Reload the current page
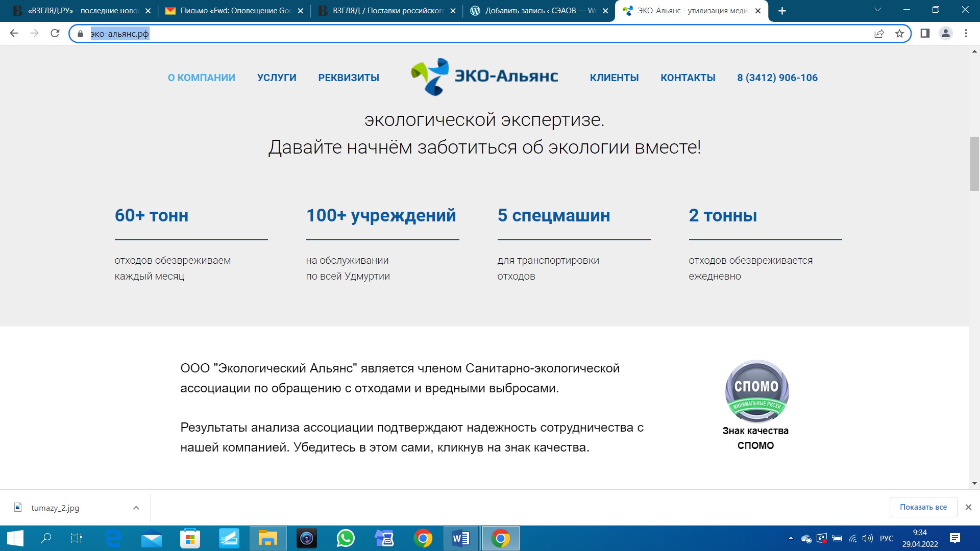The width and height of the screenshot is (980, 551). pos(55,33)
